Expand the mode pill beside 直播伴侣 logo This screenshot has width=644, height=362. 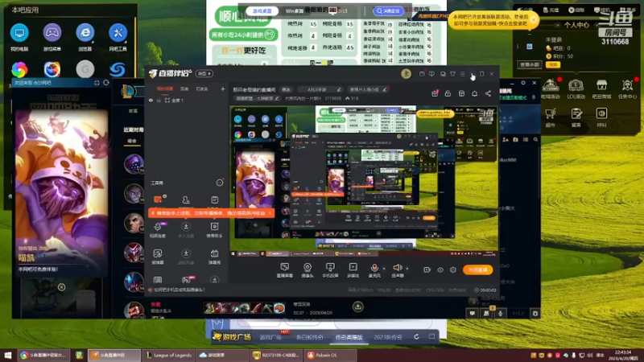click(204, 73)
